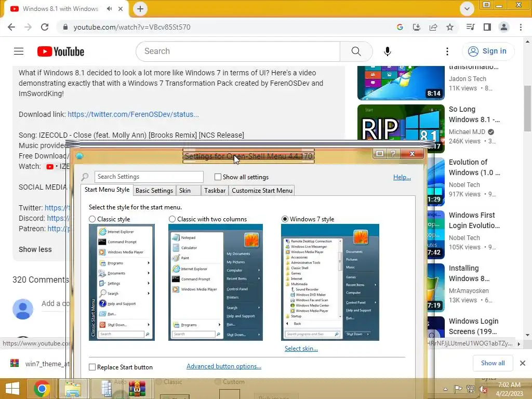Image resolution: width=532 pixels, height=399 pixels.
Task: Open File Explorer from the taskbar
Action: [x=73, y=389]
